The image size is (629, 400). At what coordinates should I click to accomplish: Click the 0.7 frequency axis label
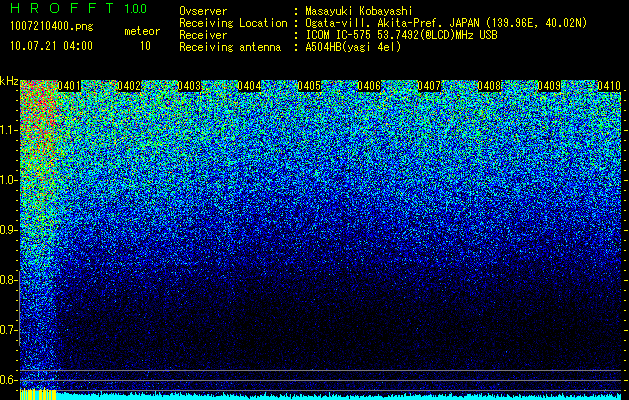[7, 330]
